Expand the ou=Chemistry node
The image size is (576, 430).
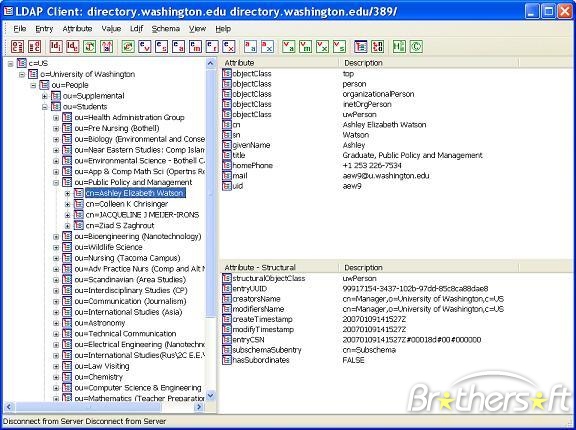[56, 377]
